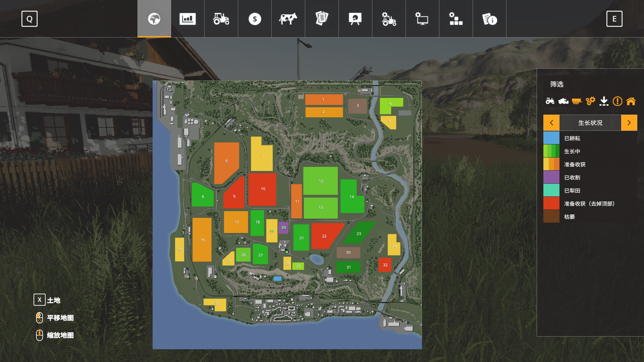Viewport: 644px width, 362px height.
Task: Open the help info documents icon
Action: click(489, 19)
